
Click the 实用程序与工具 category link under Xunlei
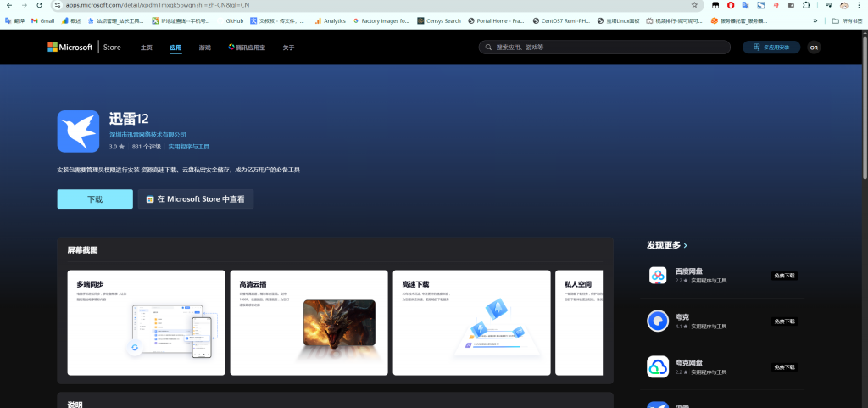pyautogui.click(x=188, y=147)
